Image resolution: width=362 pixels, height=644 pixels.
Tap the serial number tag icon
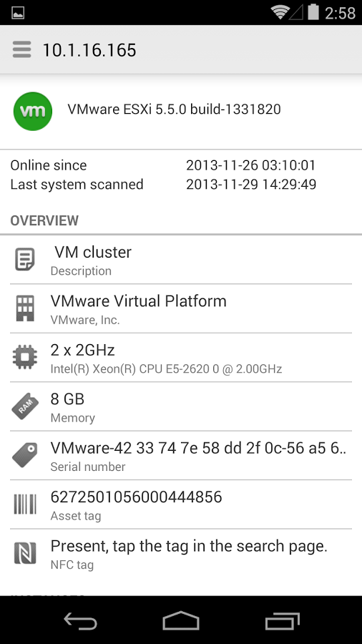tap(25, 455)
